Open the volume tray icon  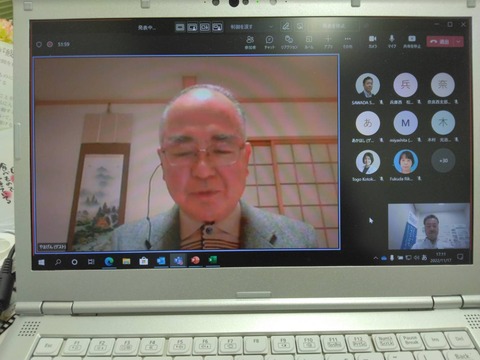pos(416,258)
